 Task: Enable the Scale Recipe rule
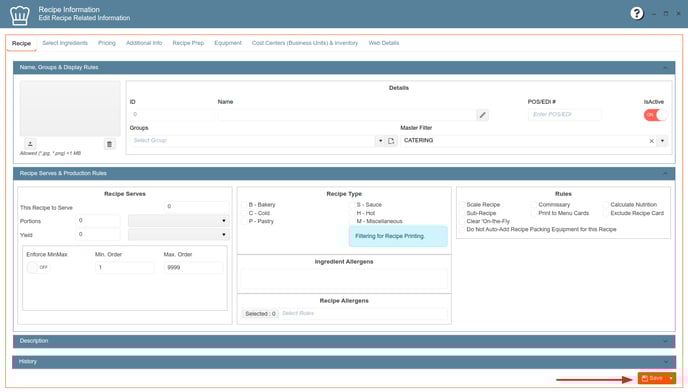pyautogui.click(x=462, y=205)
